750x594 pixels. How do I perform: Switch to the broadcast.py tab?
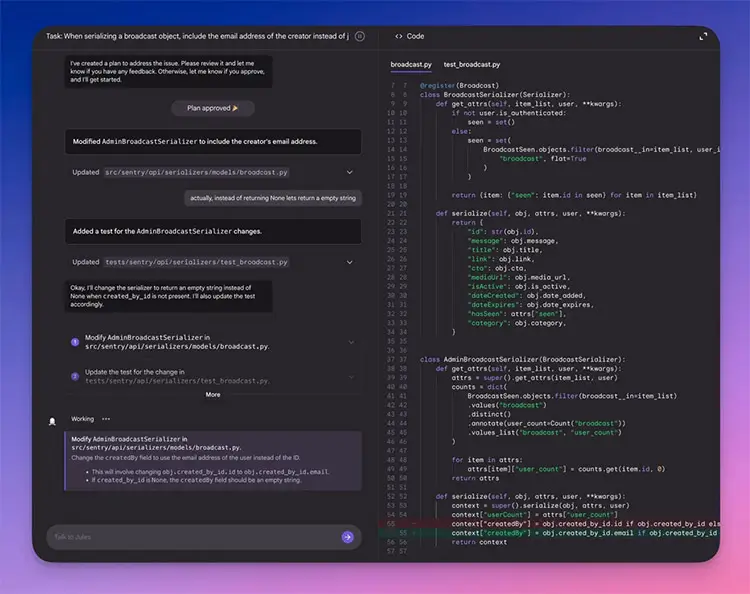[x=411, y=65]
